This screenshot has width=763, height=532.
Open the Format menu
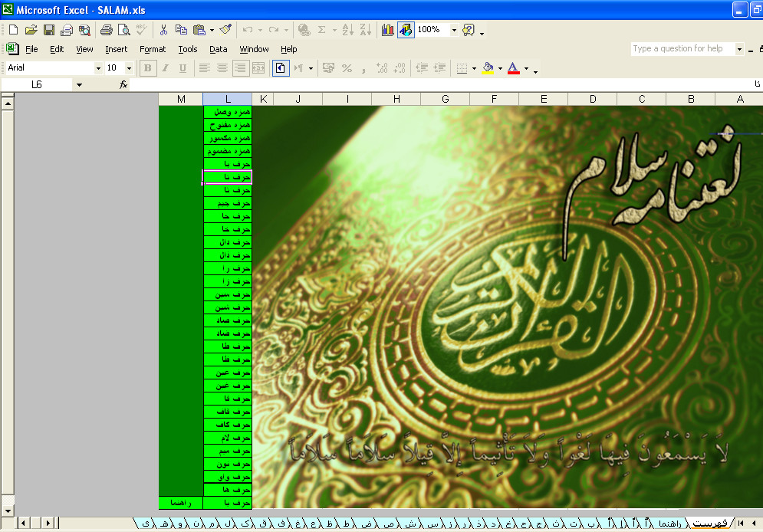[153, 49]
